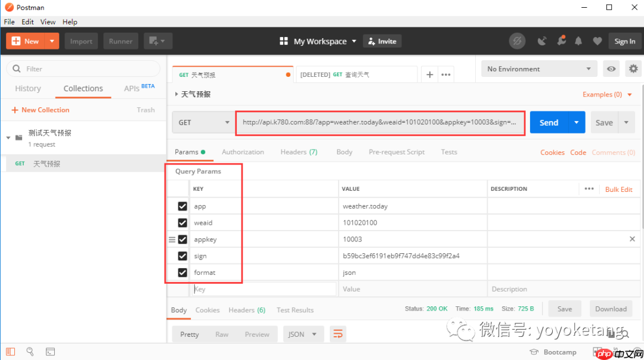Click the Import button
This screenshot has width=644, height=360.
pos(81,41)
